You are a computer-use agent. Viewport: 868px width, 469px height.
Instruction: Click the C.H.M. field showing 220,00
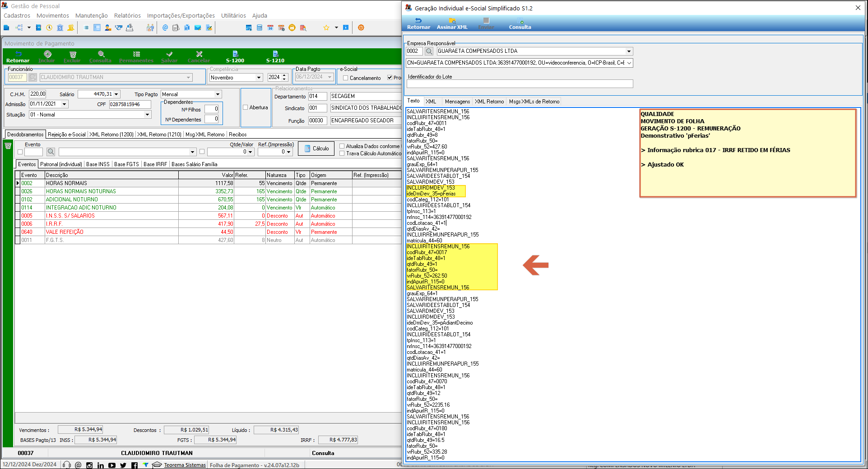(37, 94)
